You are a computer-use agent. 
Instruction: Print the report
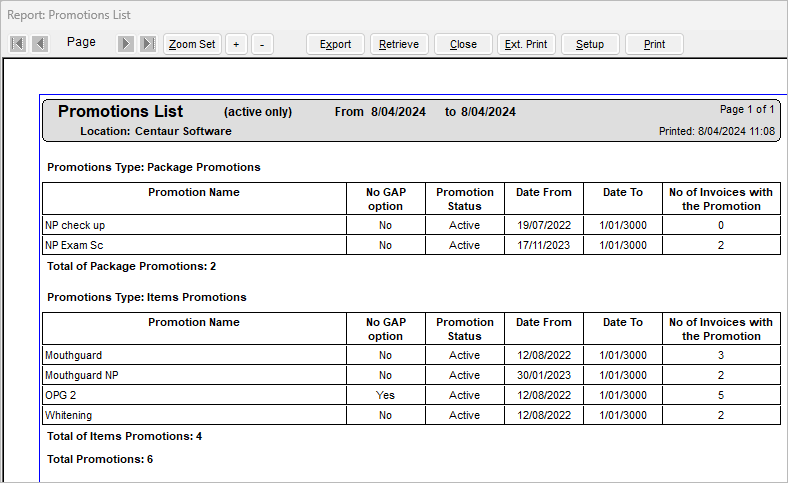coord(654,44)
